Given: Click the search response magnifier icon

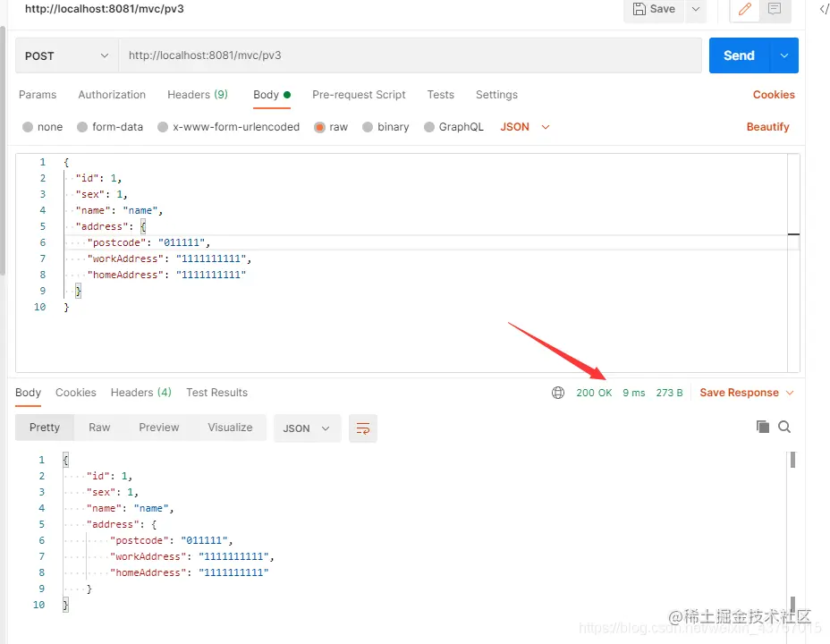Looking at the screenshot, I should coord(784,427).
